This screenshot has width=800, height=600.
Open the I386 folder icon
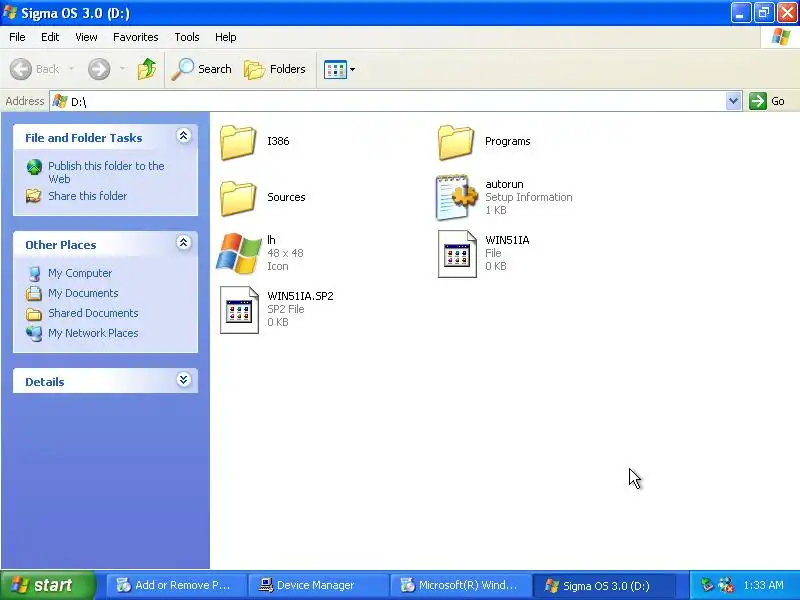pyautogui.click(x=238, y=142)
